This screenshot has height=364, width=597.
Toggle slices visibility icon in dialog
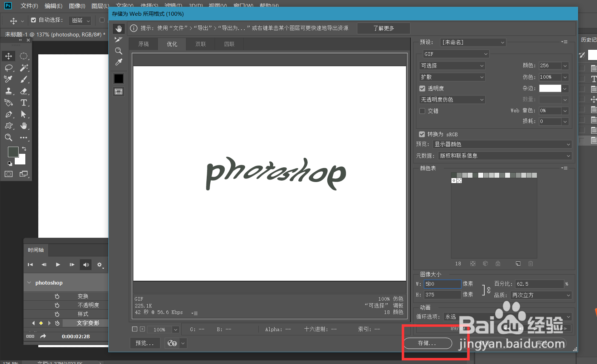coord(118,92)
